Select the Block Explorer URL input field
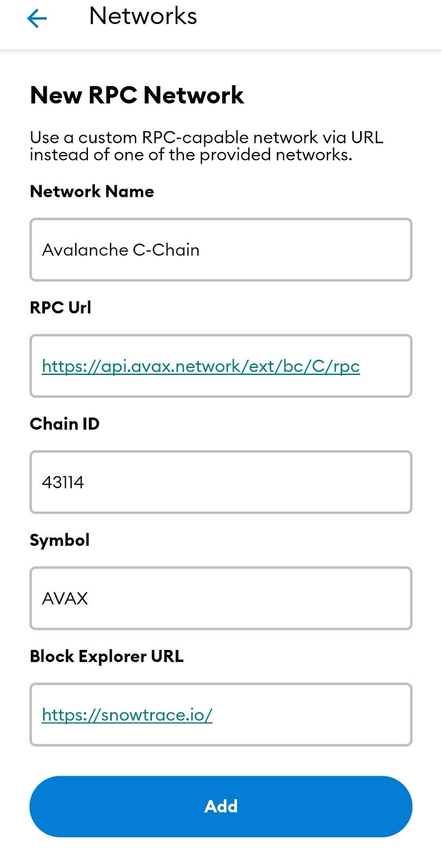 (221, 714)
